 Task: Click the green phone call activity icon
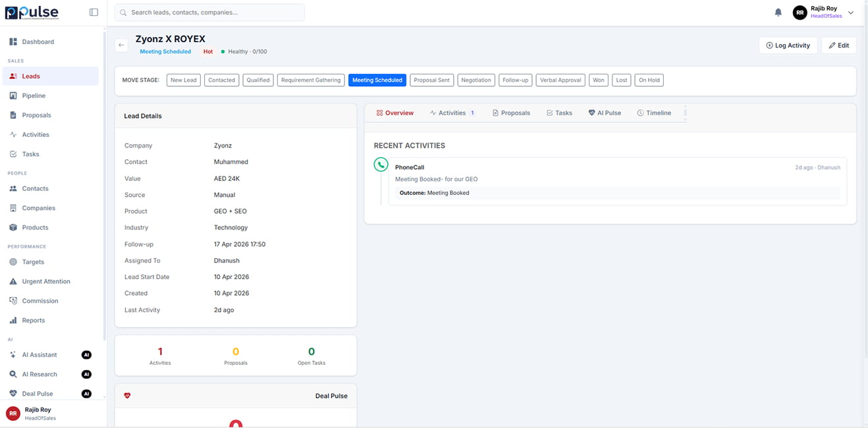pyautogui.click(x=381, y=165)
